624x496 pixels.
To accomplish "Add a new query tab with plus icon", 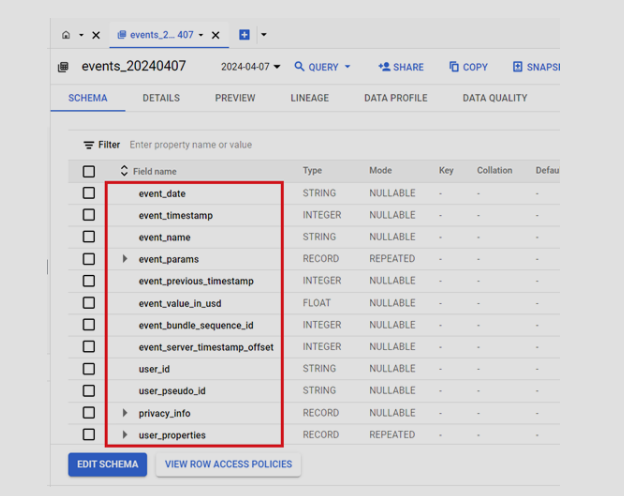I will [244, 35].
